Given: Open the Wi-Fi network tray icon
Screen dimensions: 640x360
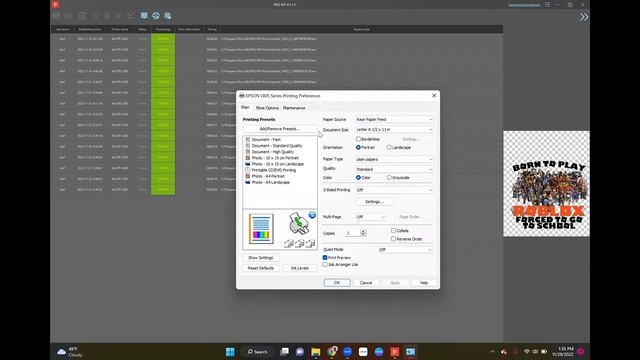Looking at the screenshot, I should (527, 351).
